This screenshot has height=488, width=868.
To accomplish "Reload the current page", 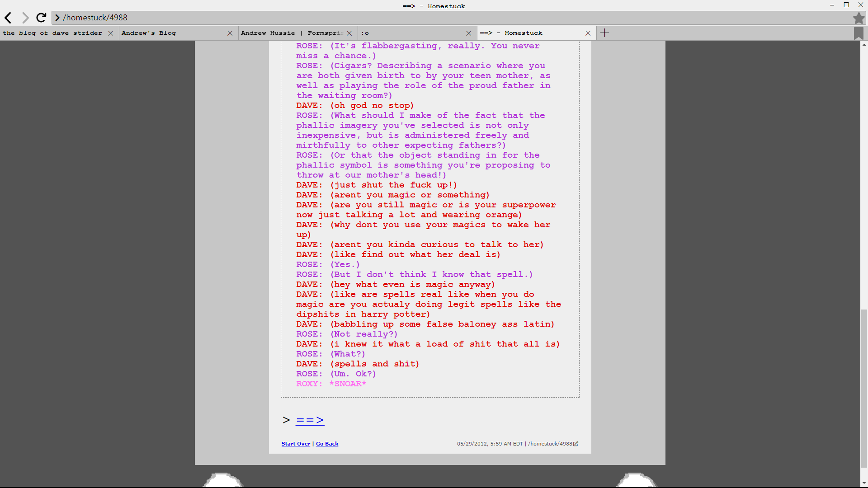I will click(41, 18).
